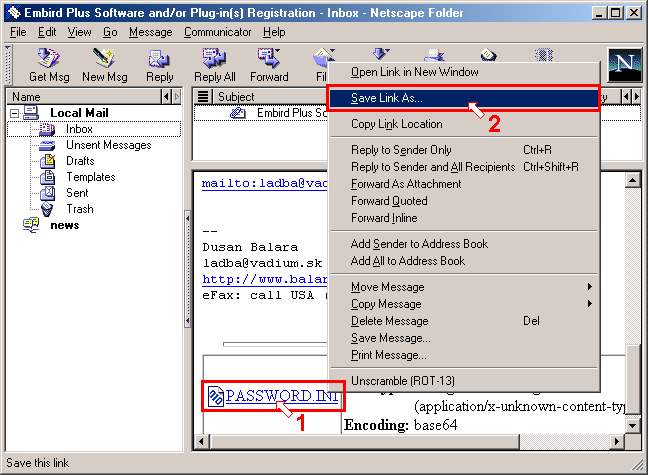Click the message scroll up arrow
This screenshot has height=475, width=648.
(x=632, y=179)
